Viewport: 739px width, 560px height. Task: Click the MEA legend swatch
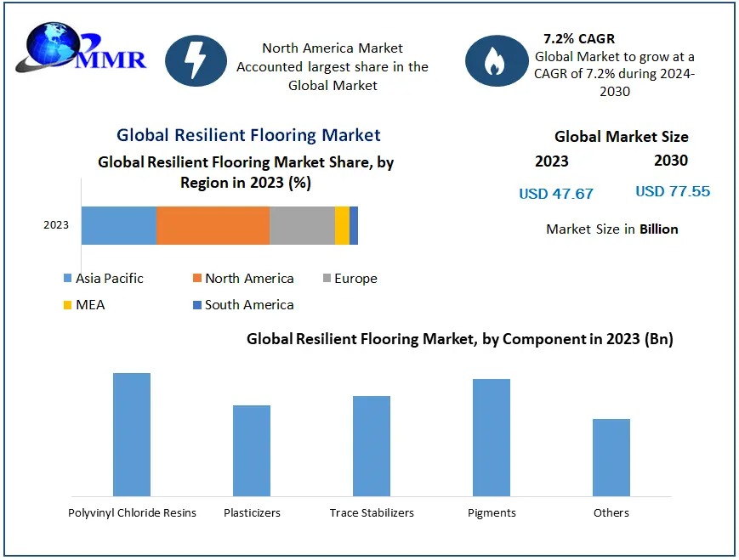point(67,305)
